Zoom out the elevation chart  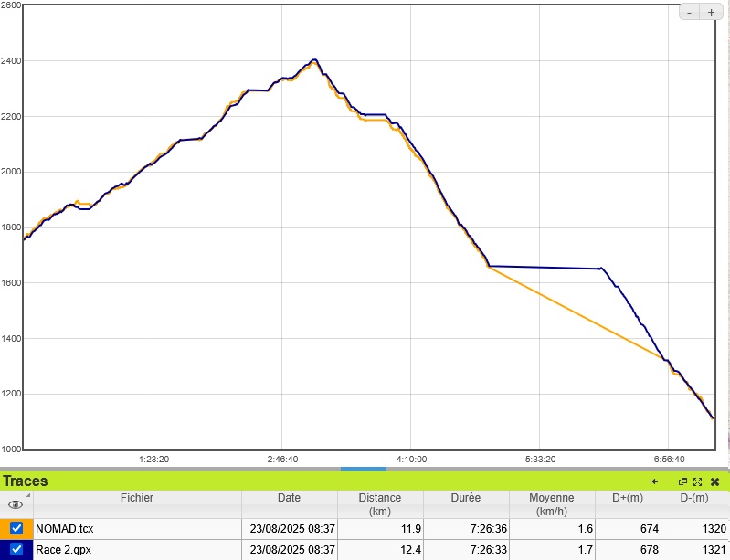pos(690,12)
